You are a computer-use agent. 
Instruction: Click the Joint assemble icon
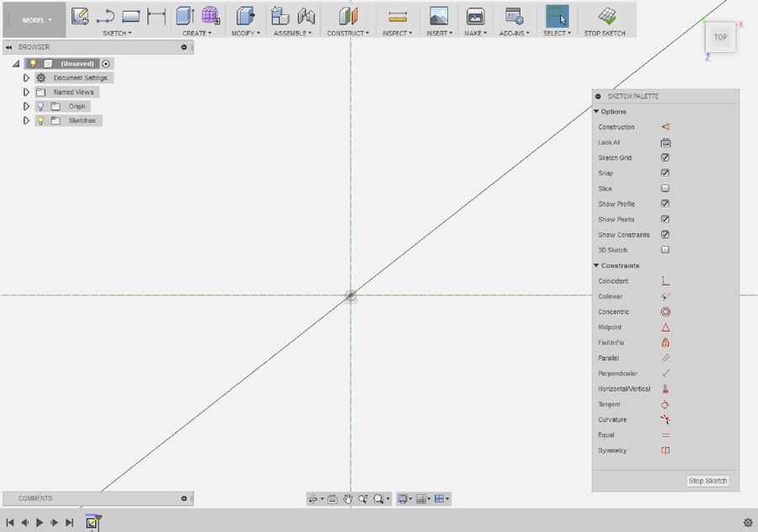tap(306, 16)
